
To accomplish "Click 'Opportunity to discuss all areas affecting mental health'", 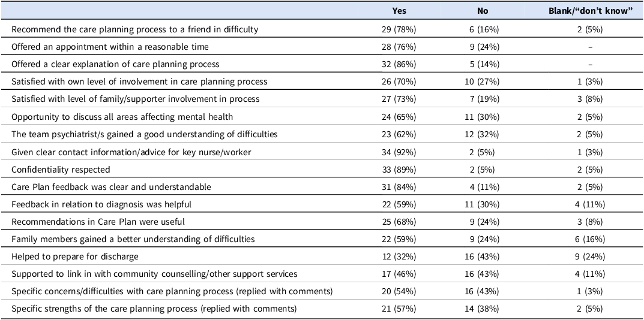I will click(122, 117).
